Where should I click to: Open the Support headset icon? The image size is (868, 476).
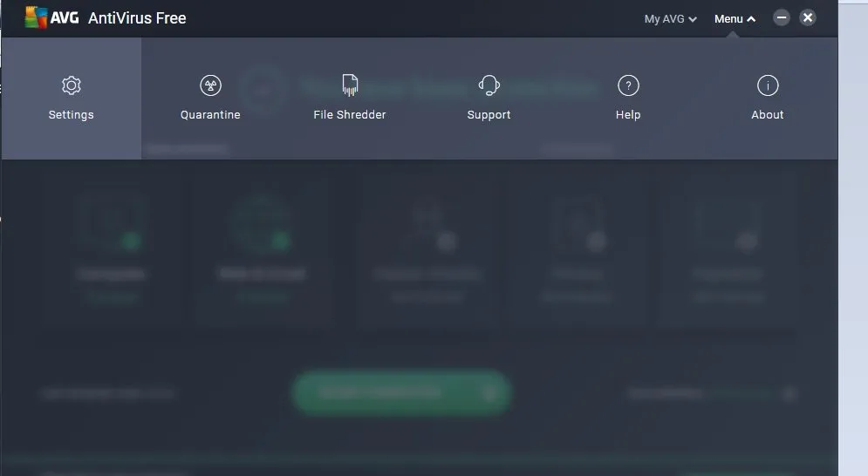coord(489,85)
